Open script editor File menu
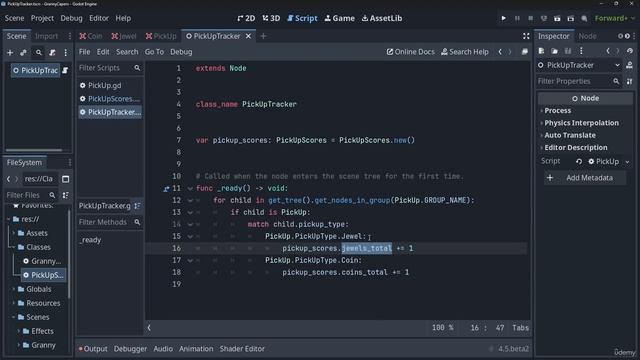This screenshot has height=360, width=640. 84,52
